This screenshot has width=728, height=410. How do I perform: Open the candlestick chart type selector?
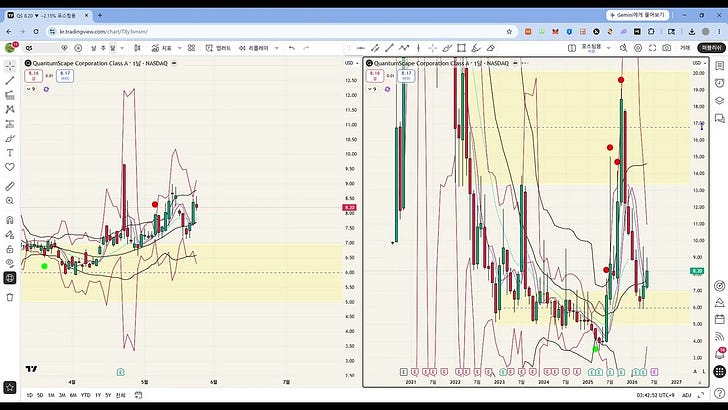point(137,48)
